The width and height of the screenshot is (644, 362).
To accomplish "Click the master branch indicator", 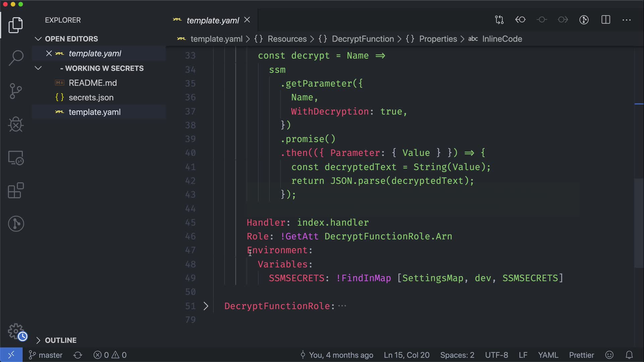I will [46, 355].
